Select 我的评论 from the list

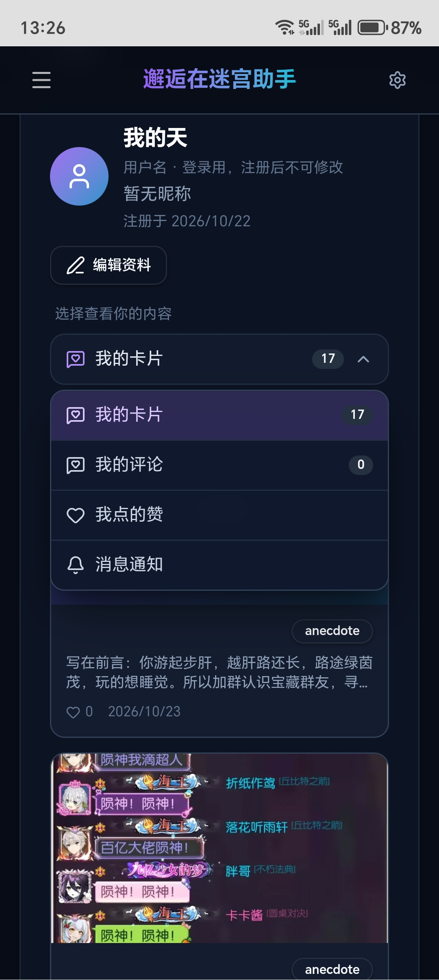pyautogui.click(x=219, y=465)
